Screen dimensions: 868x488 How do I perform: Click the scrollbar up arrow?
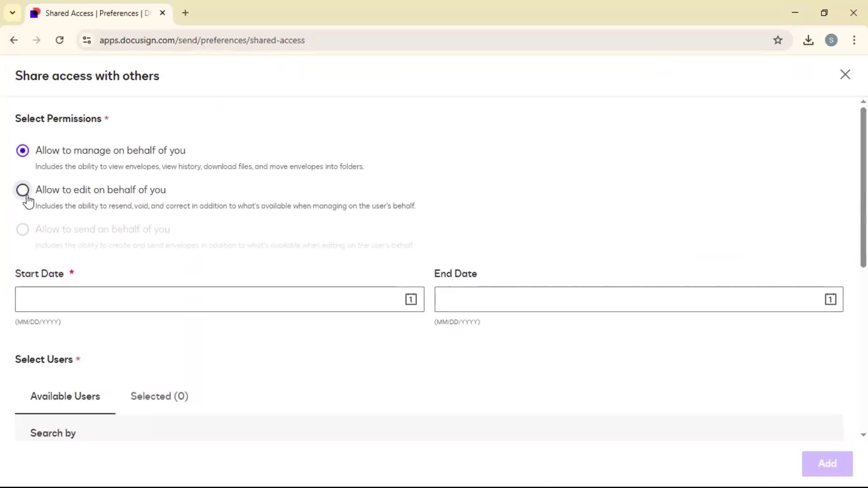click(x=863, y=102)
